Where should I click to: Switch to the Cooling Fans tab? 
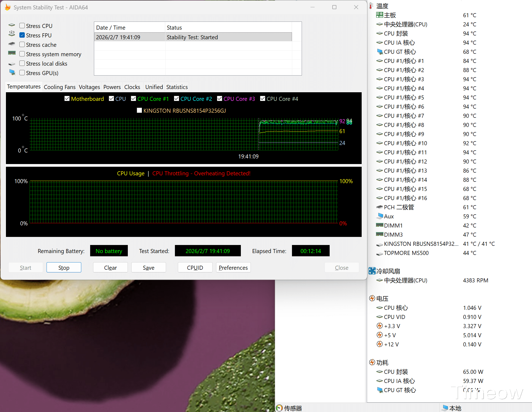59,87
